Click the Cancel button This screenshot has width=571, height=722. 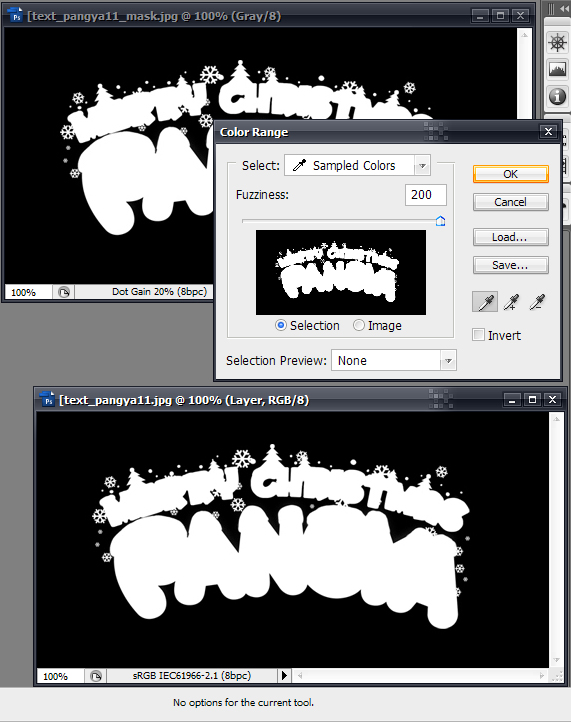(x=511, y=202)
